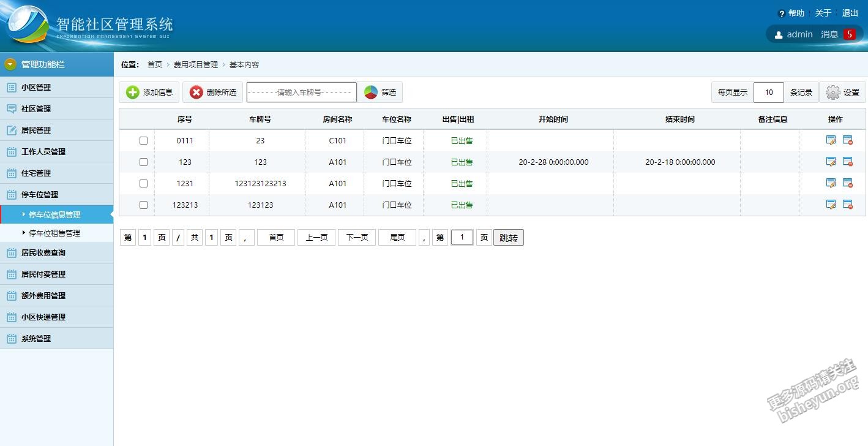The height and width of the screenshot is (446, 868).
Task: Click the green plus icon beside 添加信息
Action: coord(132,92)
